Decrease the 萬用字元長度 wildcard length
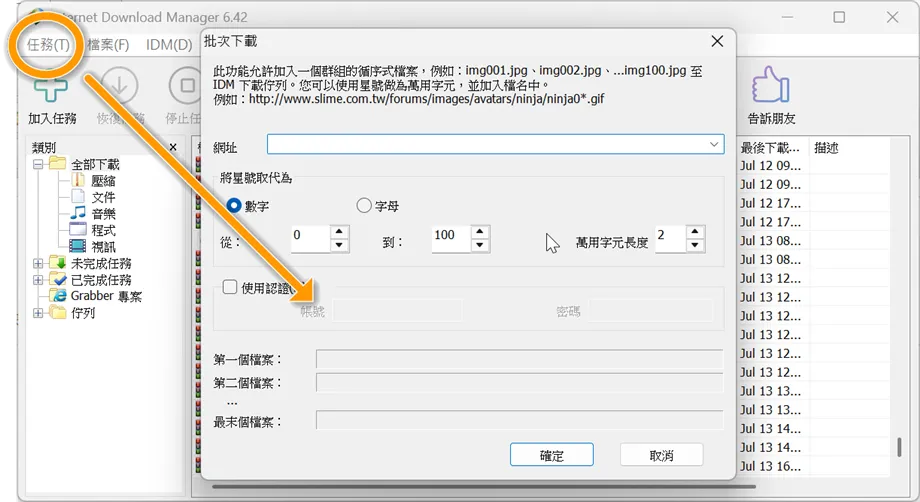The width and height of the screenshot is (920, 502). click(x=695, y=246)
